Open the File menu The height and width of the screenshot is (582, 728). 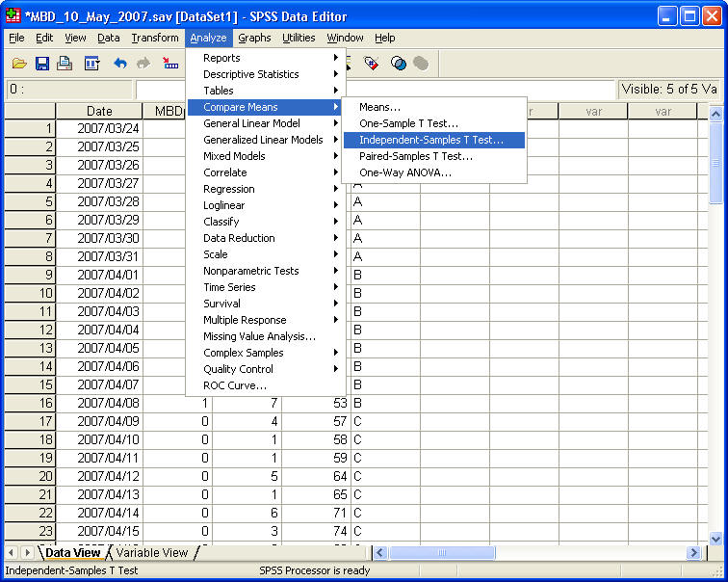coord(16,38)
